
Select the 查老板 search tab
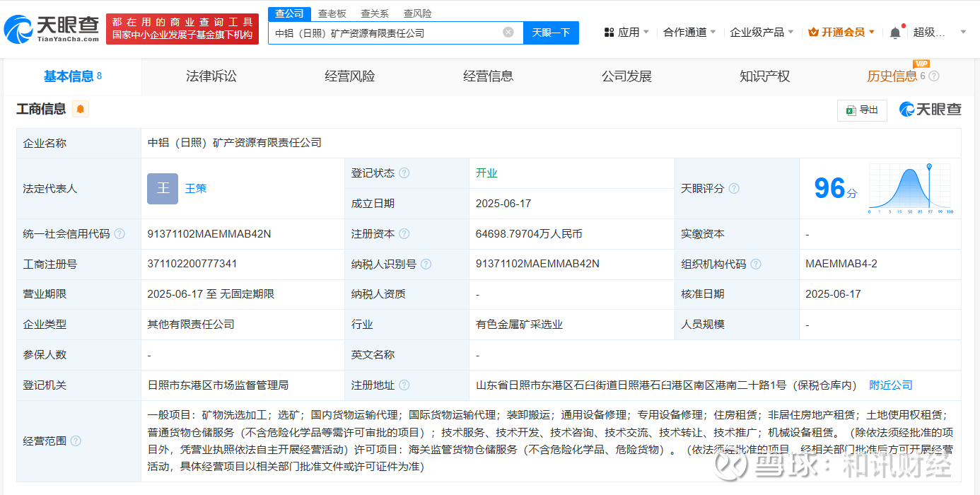[x=332, y=13]
